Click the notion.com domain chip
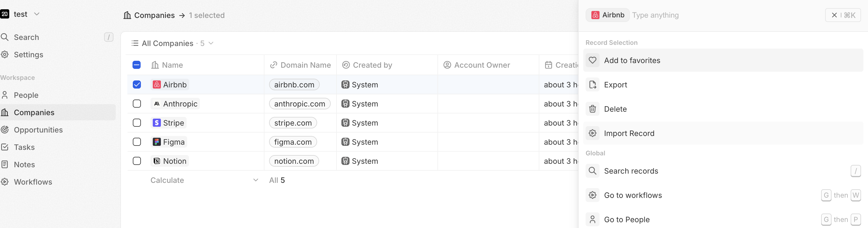 click(x=294, y=161)
